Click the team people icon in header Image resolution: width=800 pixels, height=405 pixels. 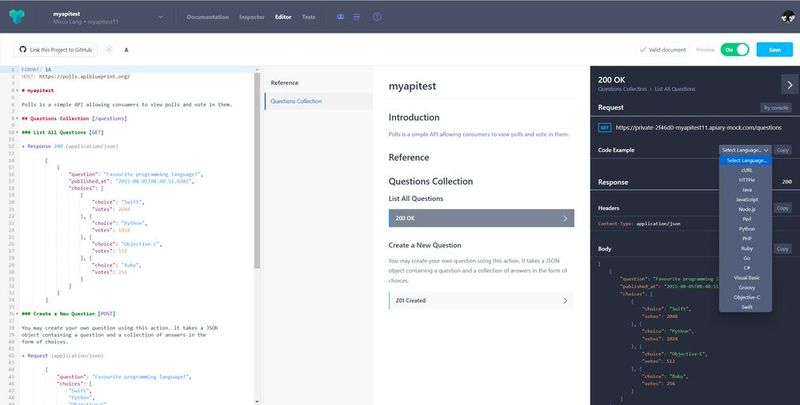pos(340,17)
